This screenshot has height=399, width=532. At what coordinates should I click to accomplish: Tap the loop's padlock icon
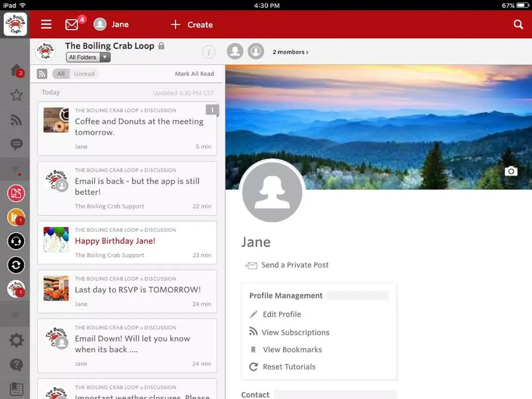point(161,46)
